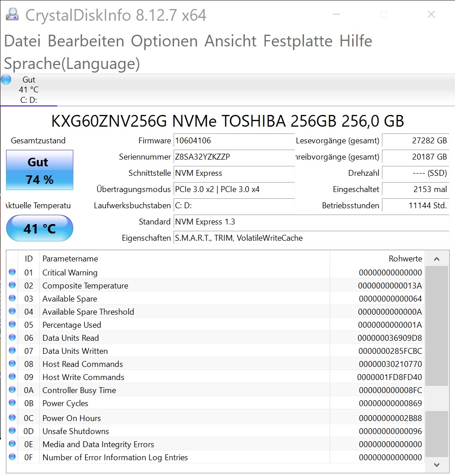Screen dimensions: 455x476
Task: Click the status dot of Unsafe Shutdowns row
Action: tap(12, 430)
